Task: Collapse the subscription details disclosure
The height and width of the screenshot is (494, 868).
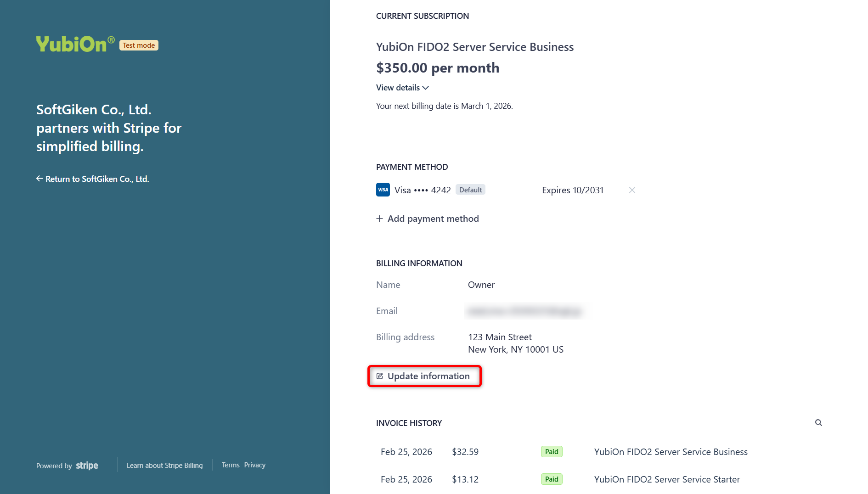Action: pos(402,87)
